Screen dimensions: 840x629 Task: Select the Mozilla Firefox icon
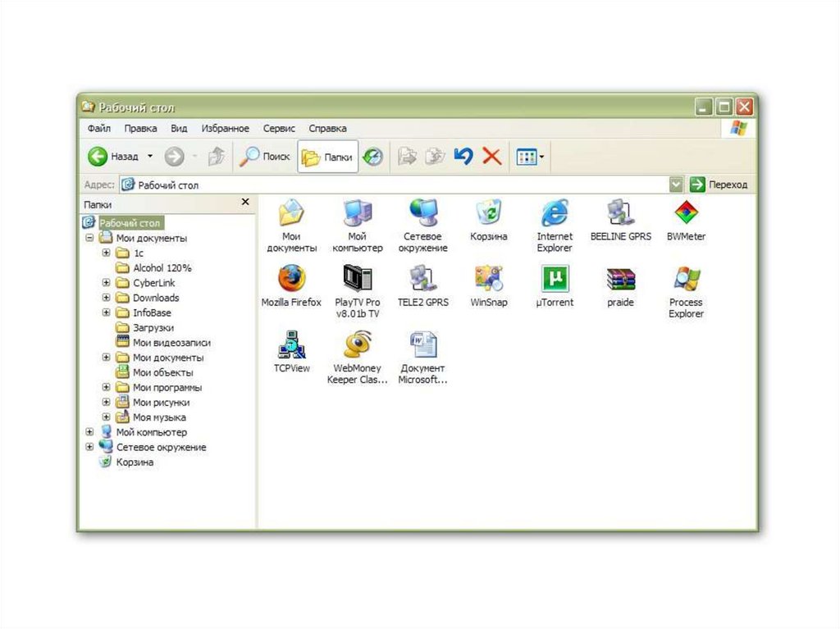[291, 278]
